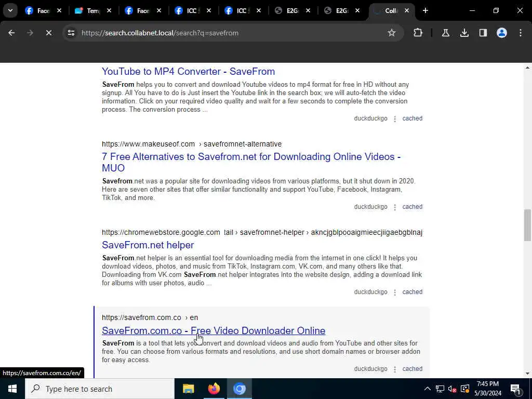Open the tab search dropdown arrow
The image size is (532, 399).
click(10, 10)
